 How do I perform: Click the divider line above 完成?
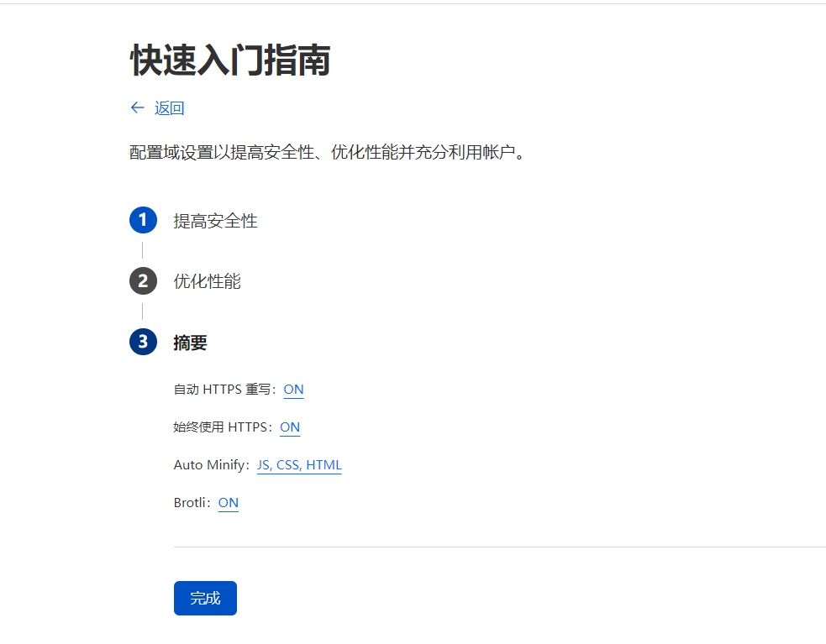pyautogui.click(x=499, y=547)
